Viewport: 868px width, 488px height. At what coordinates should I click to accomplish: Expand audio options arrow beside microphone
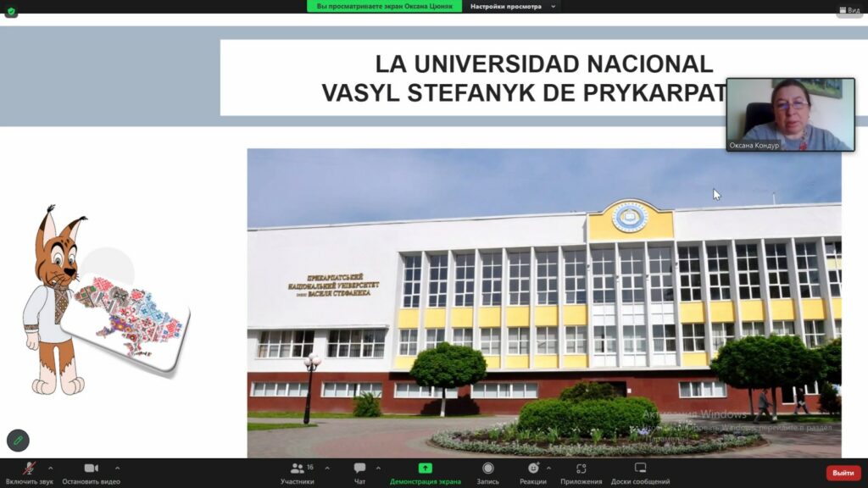click(50, 468)
